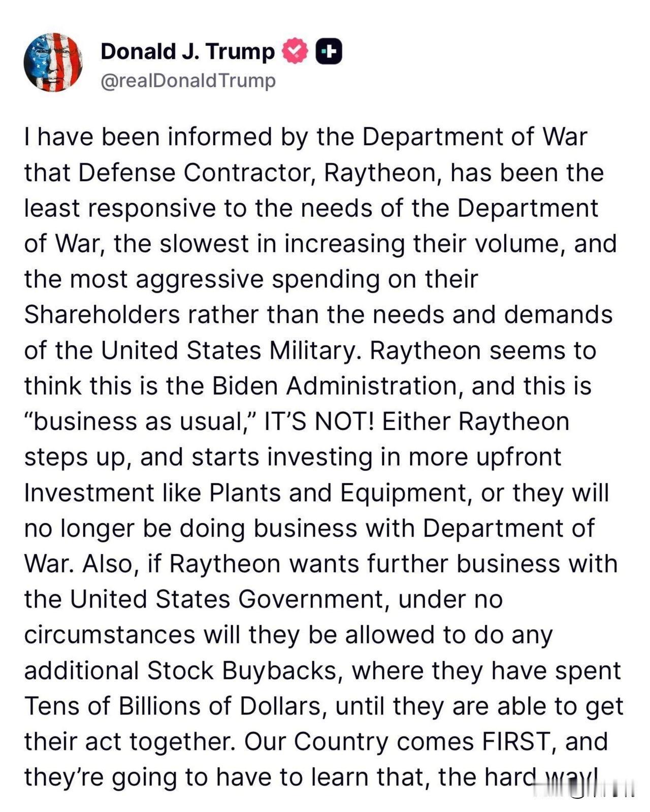Click the word "Shareholders"
The width and height of the screenshot is (650, 812).
click(102, 315)
